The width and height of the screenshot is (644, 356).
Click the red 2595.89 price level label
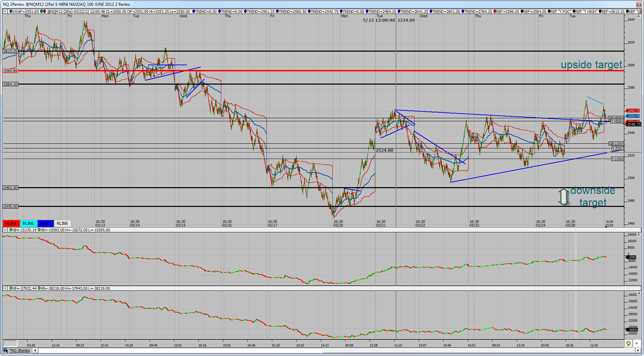coord(10,71)
